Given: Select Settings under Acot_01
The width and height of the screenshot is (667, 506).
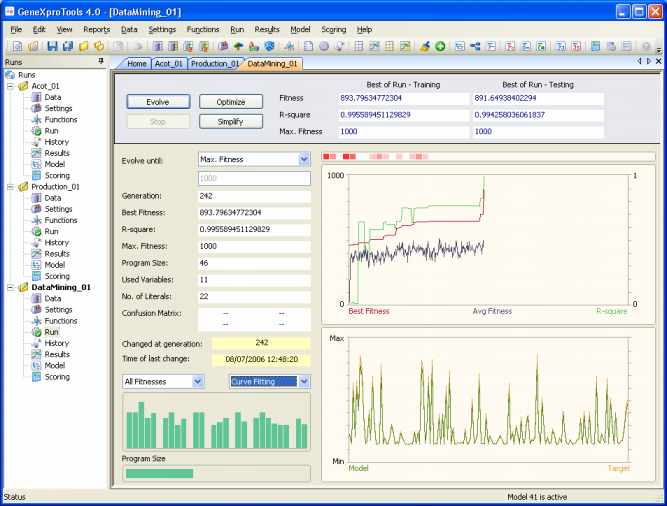Looking at the screenshot, I should pyautogui.click(x=58, y=108).
